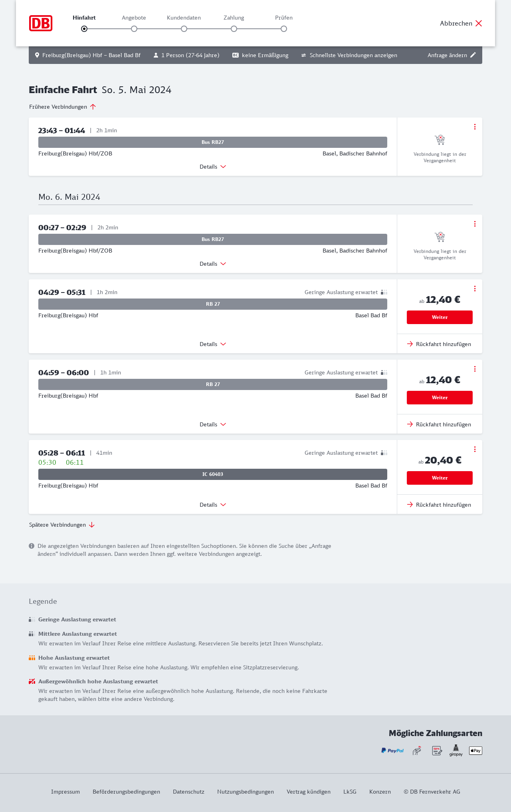The width and height of the screenshot is (511, 812).
Task: Expand Details of the IC 60403 connection
Action: [213, 505]
